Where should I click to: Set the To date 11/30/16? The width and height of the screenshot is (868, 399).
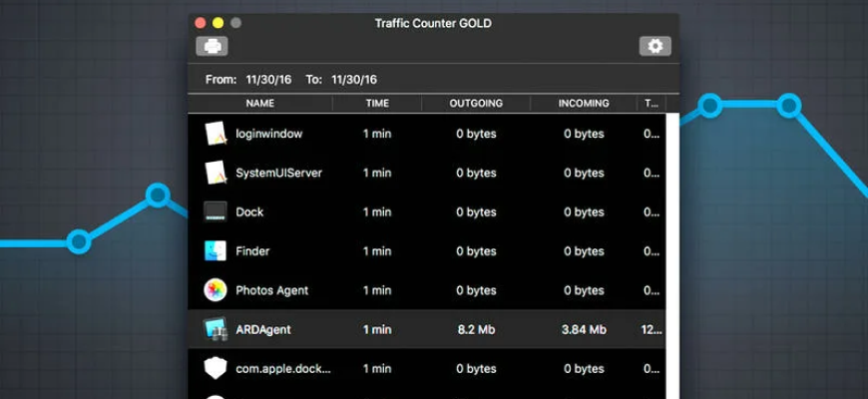(x=354, y=79)
